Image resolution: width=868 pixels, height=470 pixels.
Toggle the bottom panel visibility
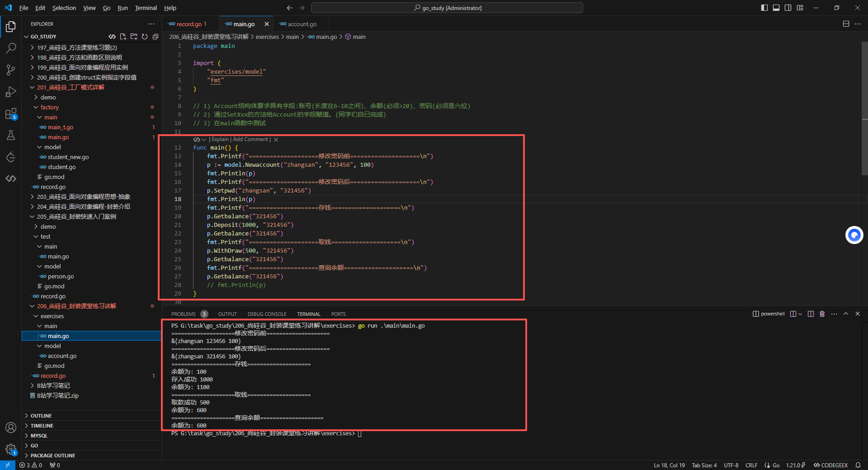coord(776,8)
